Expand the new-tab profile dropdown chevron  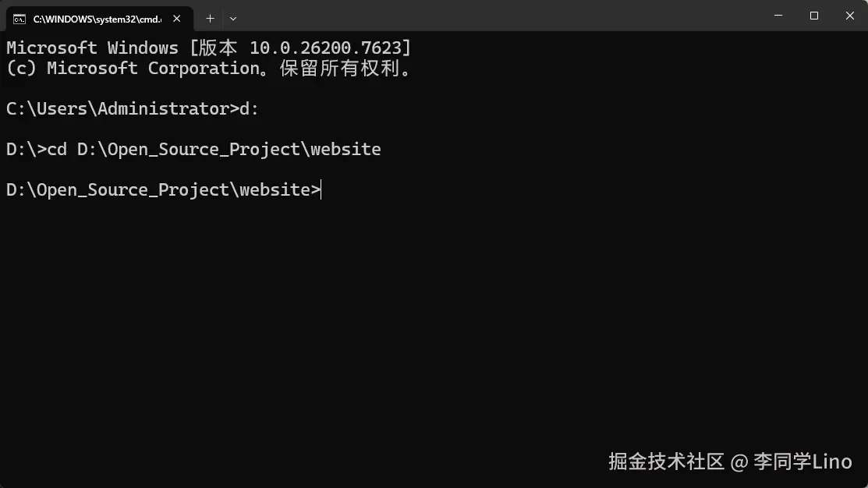coord(233,19)
